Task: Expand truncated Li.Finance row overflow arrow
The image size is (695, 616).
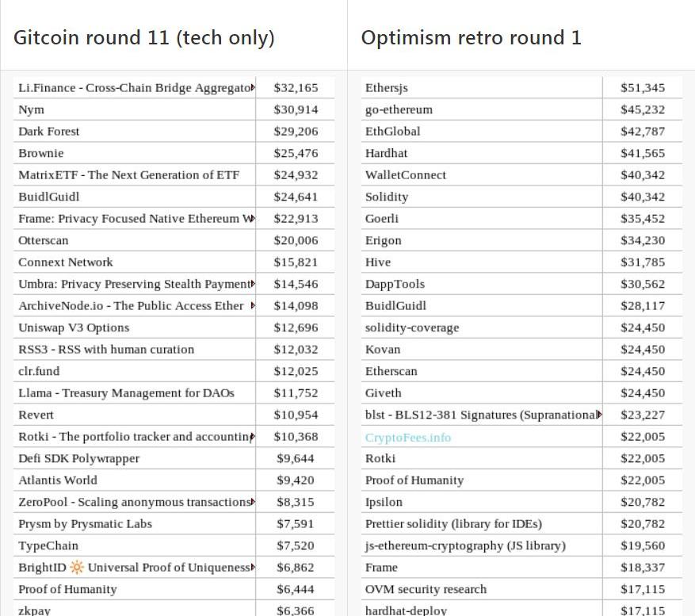Action: coord(253,87)
